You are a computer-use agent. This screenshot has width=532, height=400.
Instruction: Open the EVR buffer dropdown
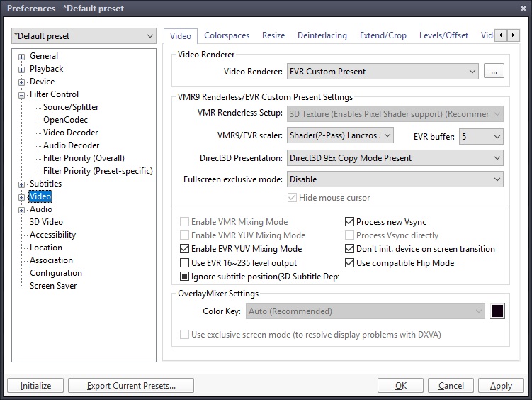tap(481, 136)
